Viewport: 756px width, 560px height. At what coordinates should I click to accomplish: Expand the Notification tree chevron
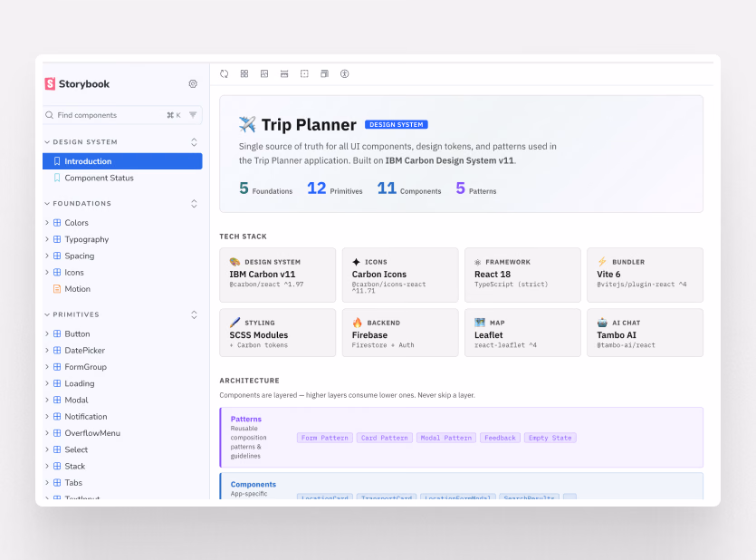coord(47,416)
